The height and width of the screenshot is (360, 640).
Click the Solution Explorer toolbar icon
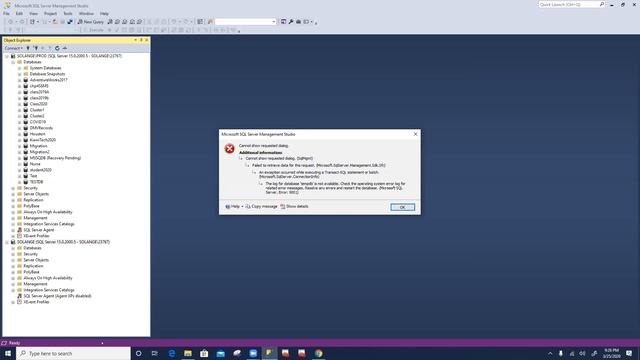(x=283, y=22)
